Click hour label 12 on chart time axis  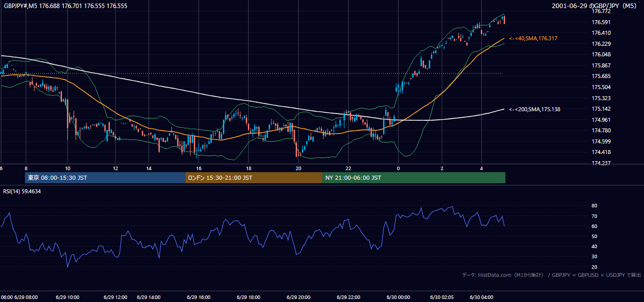[115, 168]
